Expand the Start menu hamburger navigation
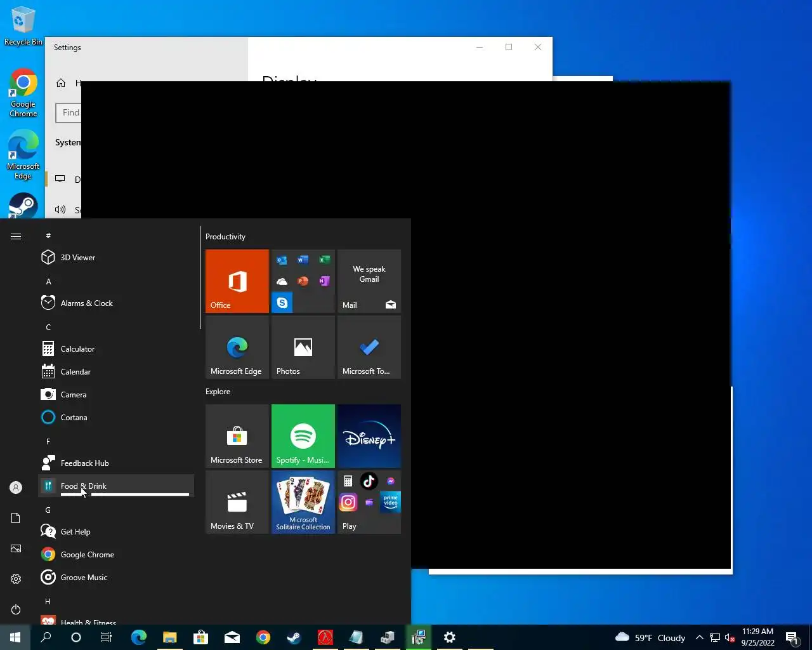Screen dimensions: 812x650 click(16, 236)
